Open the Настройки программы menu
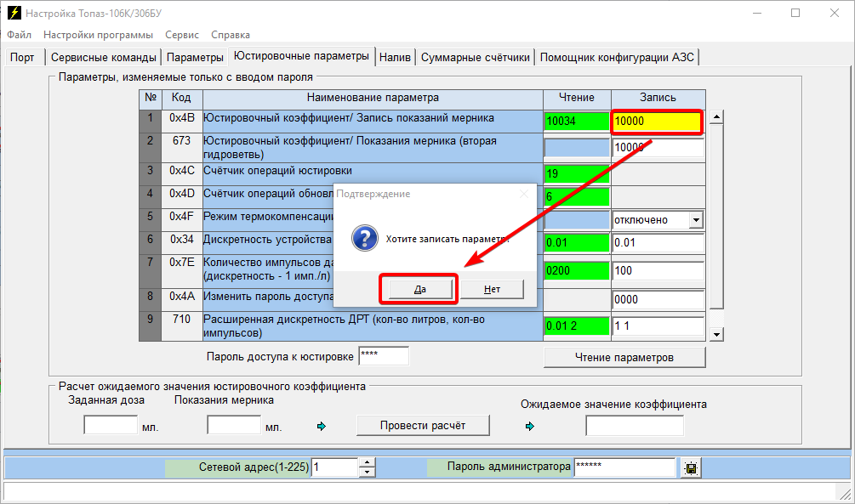 pos(98,35)
